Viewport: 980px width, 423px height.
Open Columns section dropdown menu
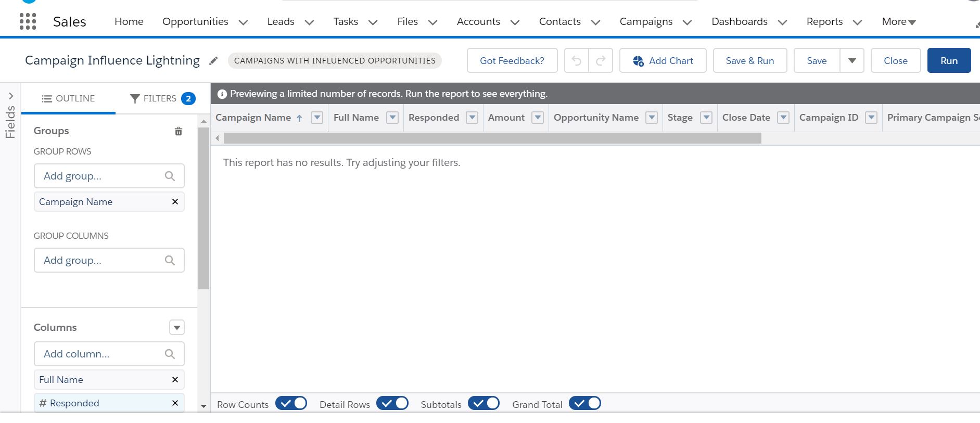pyautogui.click(x=177, y=327)
